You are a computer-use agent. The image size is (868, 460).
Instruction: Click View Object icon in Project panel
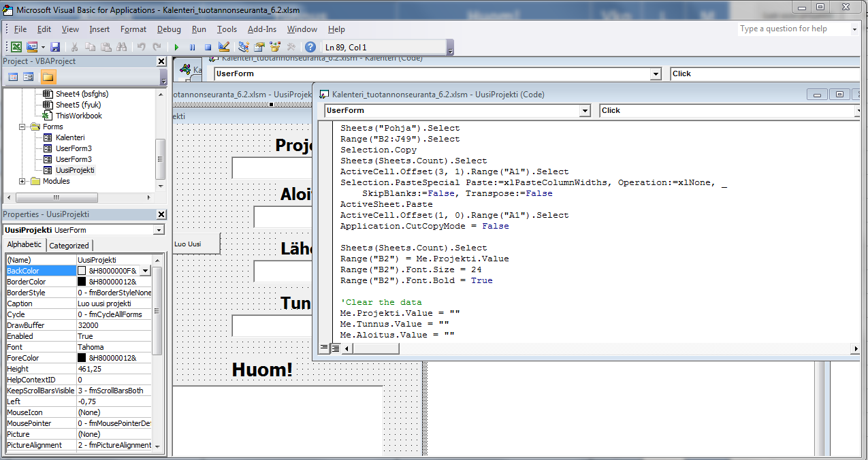pyautogui.click(x=29, y=77)
